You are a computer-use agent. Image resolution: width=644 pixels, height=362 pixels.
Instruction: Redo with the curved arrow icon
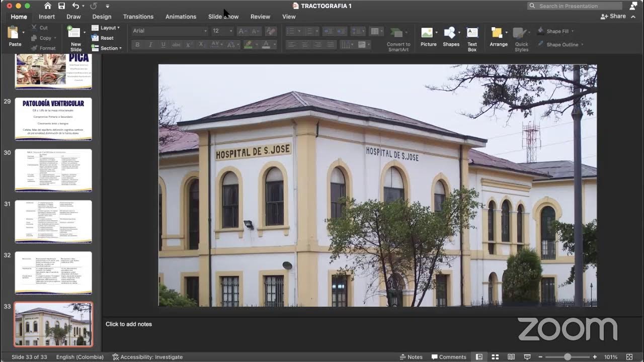click(94, 6)
